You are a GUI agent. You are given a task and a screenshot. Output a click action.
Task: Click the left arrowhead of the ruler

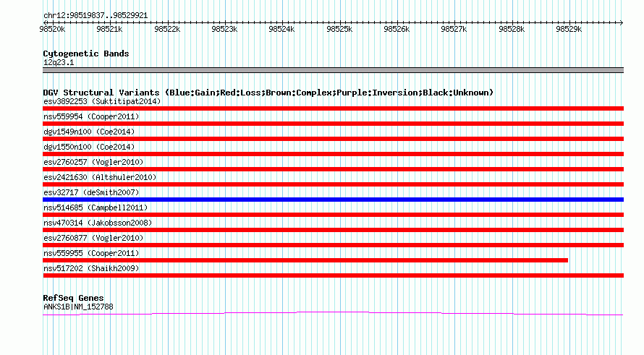point(45,22)
